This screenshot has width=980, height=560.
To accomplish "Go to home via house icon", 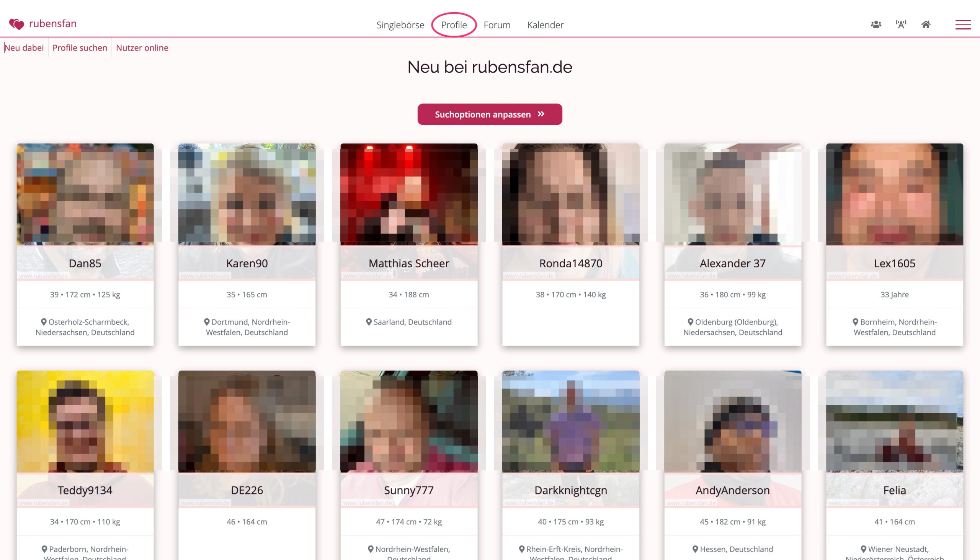I will 926,25.
